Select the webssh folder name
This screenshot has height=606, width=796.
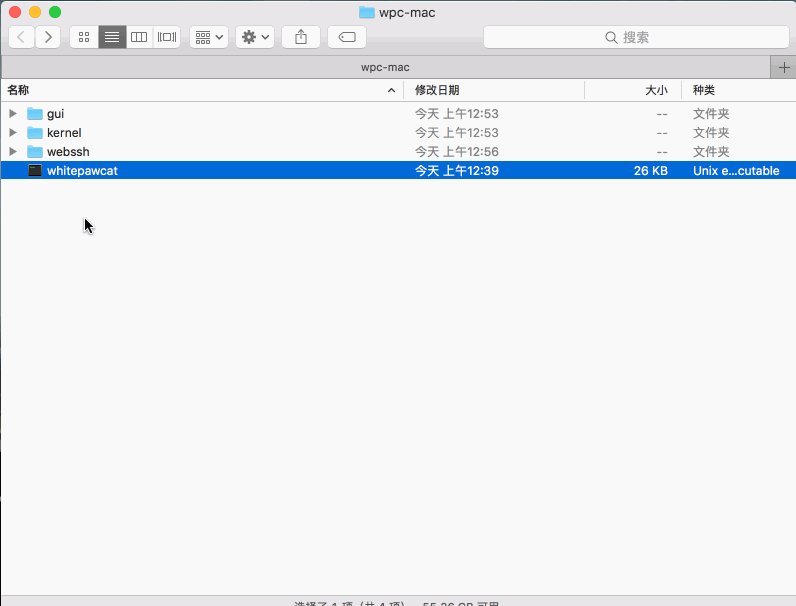(68, 152)
